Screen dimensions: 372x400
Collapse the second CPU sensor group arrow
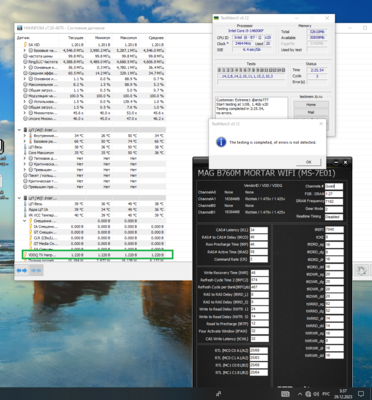coord(19,198)
